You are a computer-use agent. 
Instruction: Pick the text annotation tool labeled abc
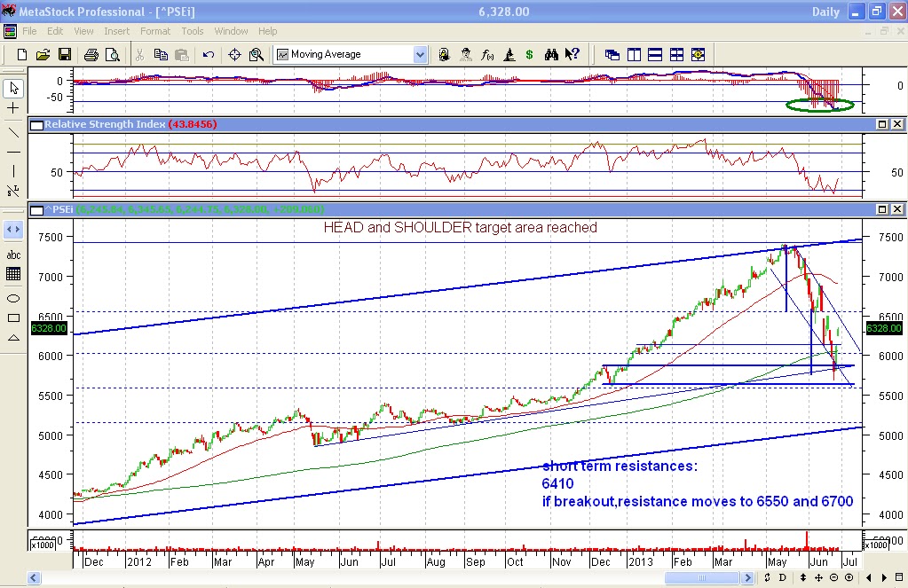tap(12, 255)
